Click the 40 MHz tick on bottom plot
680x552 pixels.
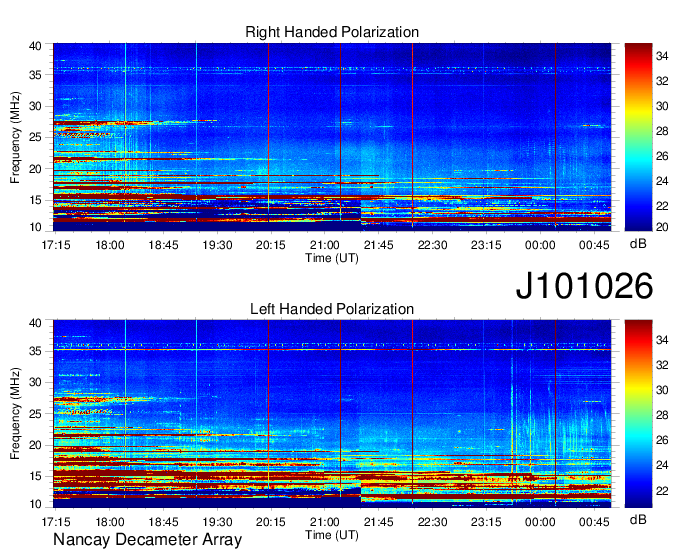pyautogui.click(x=35, y=323)
